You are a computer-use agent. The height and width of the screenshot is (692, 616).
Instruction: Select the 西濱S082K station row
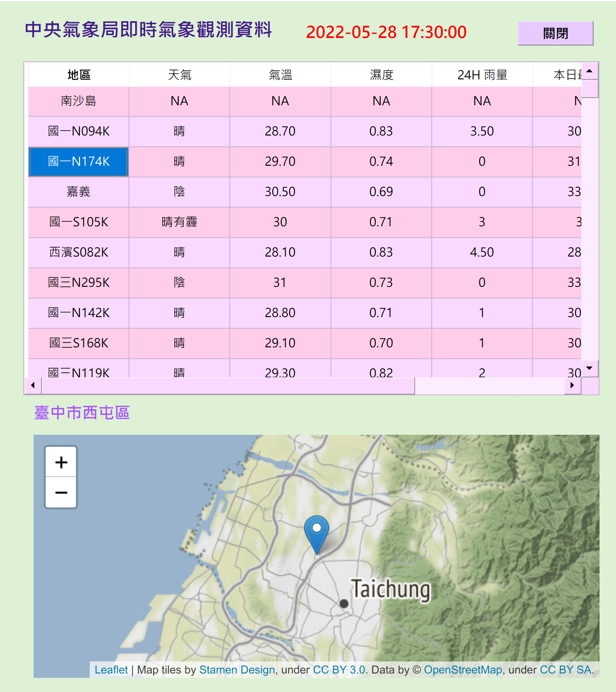[x=79, y=252]
